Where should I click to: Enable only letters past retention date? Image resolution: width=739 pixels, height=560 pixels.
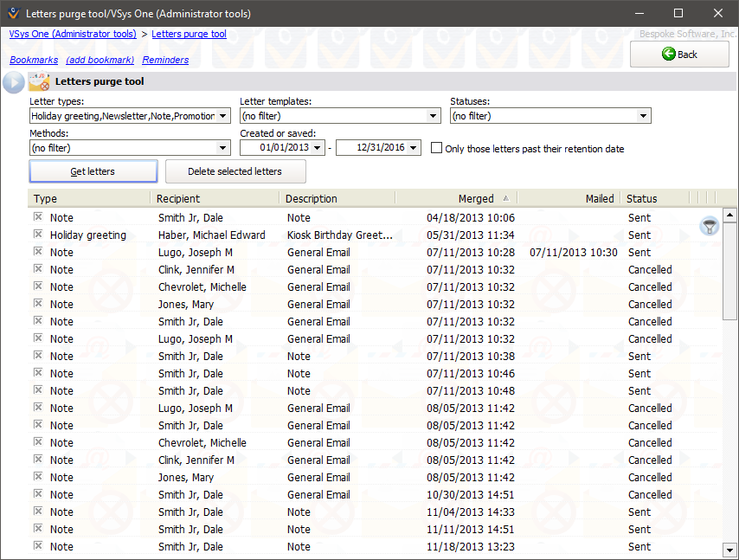tap(437, 148)
